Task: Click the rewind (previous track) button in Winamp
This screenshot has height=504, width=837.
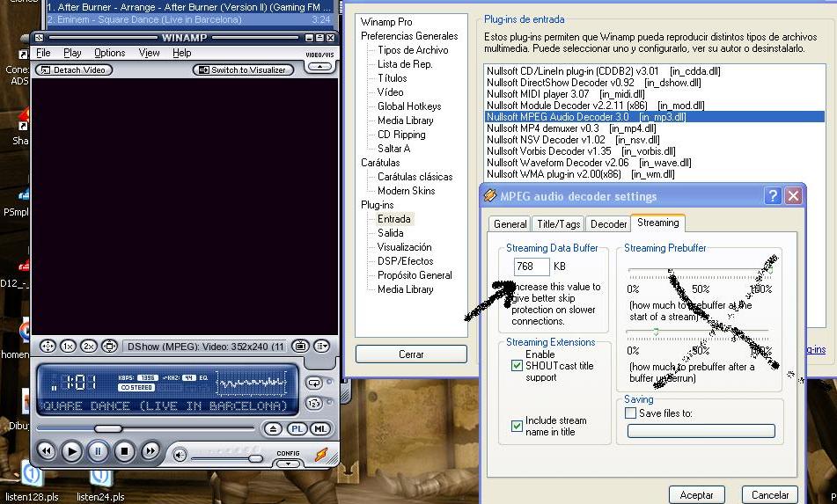Action: pyautogui.click(x=47, y=452)
